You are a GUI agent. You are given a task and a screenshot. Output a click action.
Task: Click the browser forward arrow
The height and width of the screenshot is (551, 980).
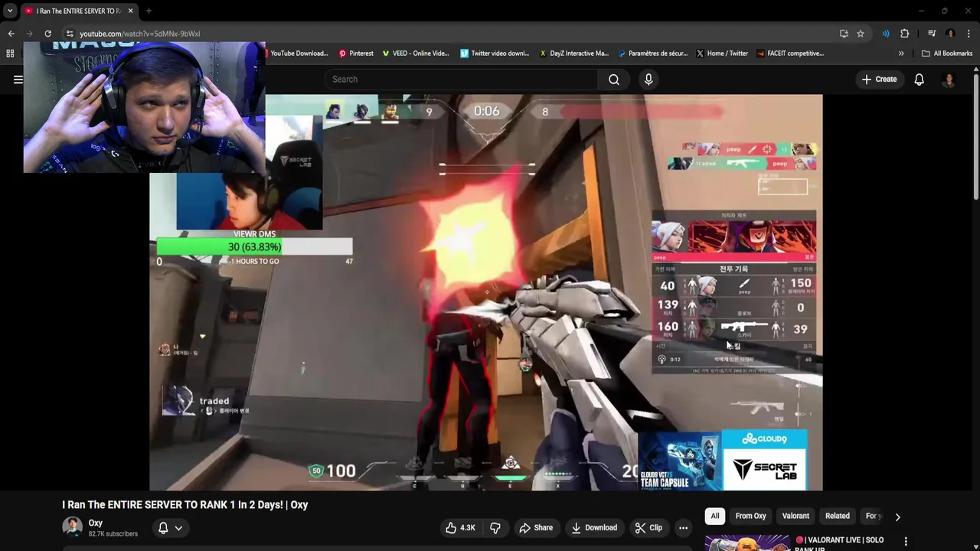tap(29, 34)
